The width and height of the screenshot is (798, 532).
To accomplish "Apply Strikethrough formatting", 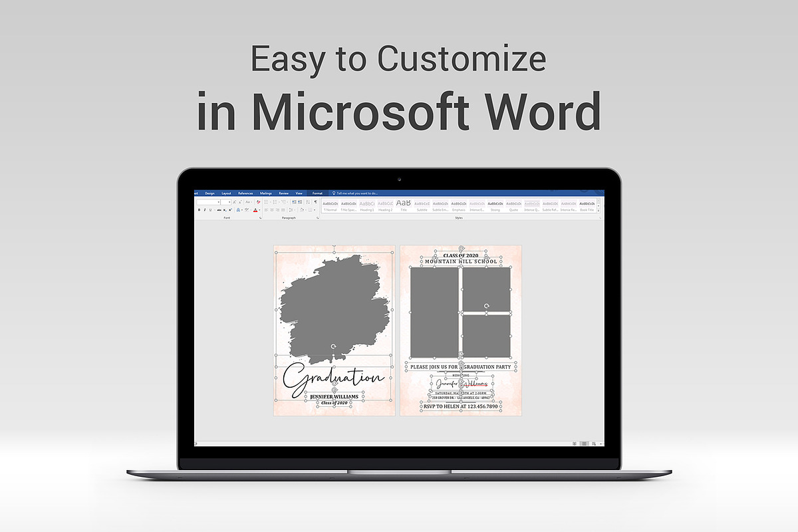I will pos(219,210).
